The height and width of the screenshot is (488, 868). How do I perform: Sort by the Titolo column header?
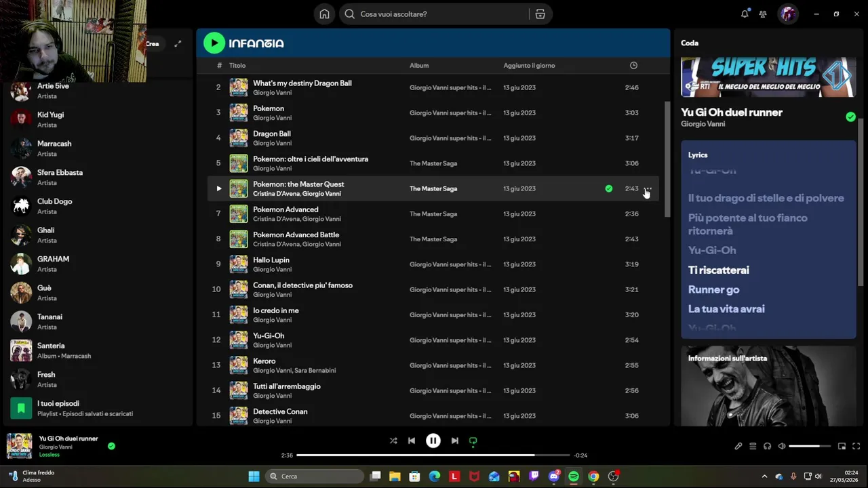point(237,66)
